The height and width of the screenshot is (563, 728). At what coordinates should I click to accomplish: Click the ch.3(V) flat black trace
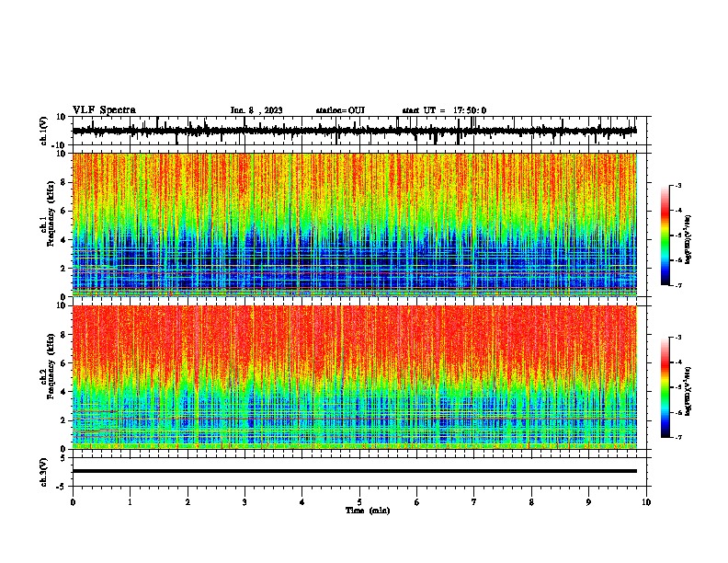tap(355, 471)
